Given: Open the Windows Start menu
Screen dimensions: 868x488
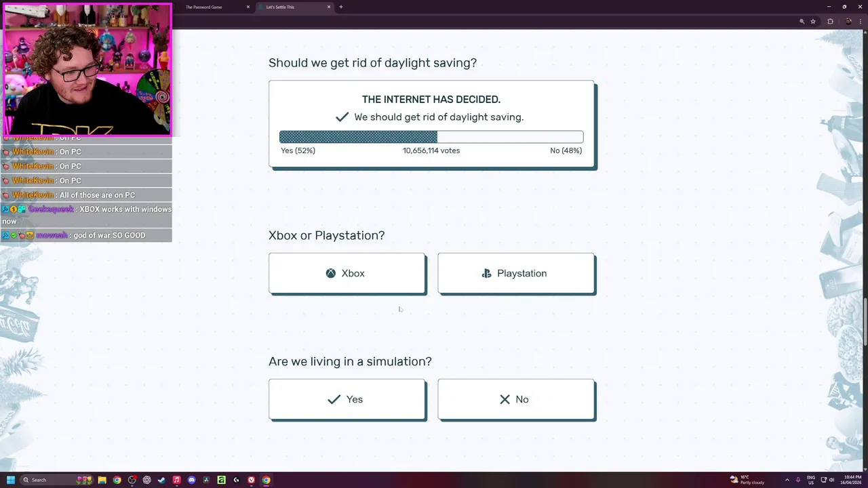Looking at the screenshot, I should click(10, 480).
